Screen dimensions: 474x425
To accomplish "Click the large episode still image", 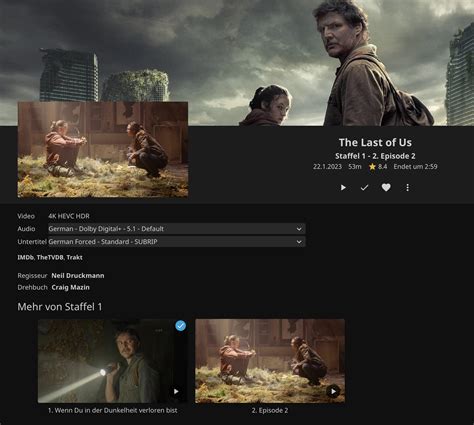I will pyautogui.click(x=103, y=150).
